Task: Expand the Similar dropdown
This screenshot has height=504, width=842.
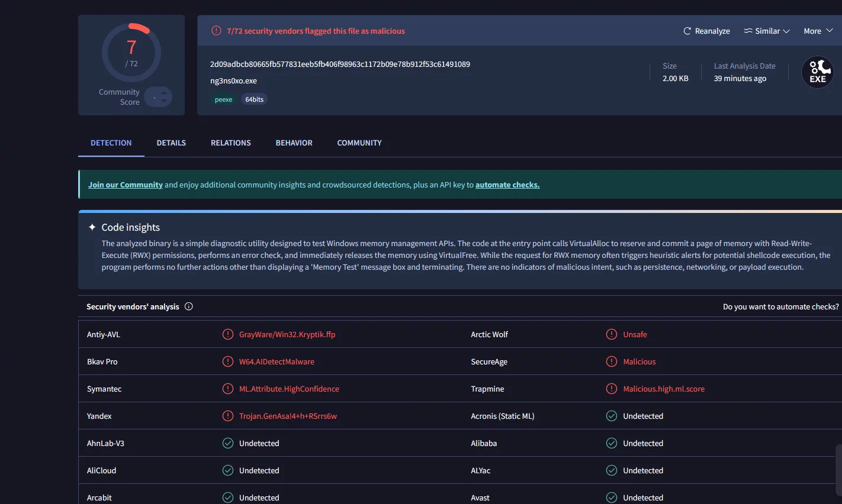Action: (x=786, y=31)
